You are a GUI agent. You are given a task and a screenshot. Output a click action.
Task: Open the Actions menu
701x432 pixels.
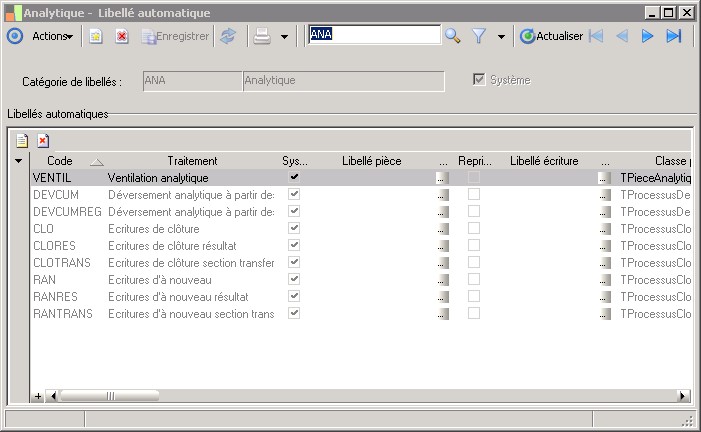(x=52, y=36)
